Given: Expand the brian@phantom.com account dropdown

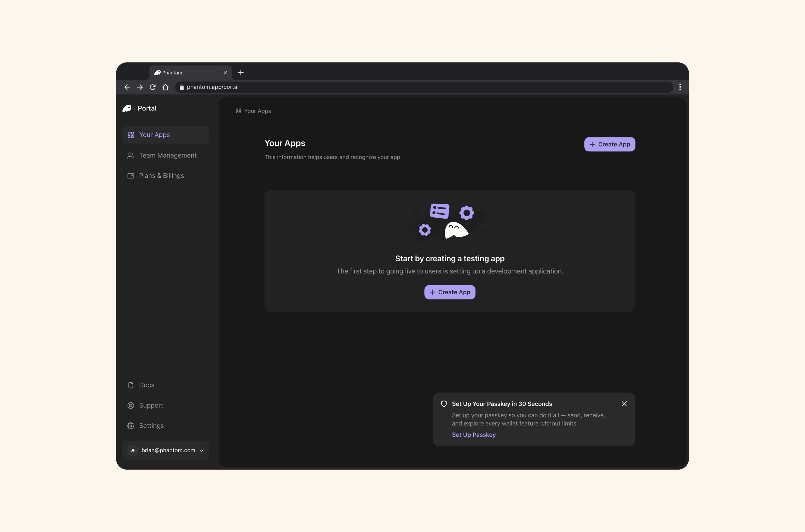Looking at the screenshot, I should [x=166, y=450].
